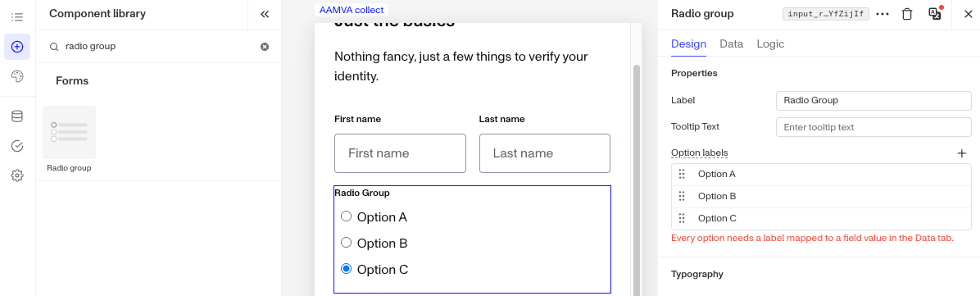Select the Option A radio button
This screenshot has height=296, width=980.
[346, 216]
